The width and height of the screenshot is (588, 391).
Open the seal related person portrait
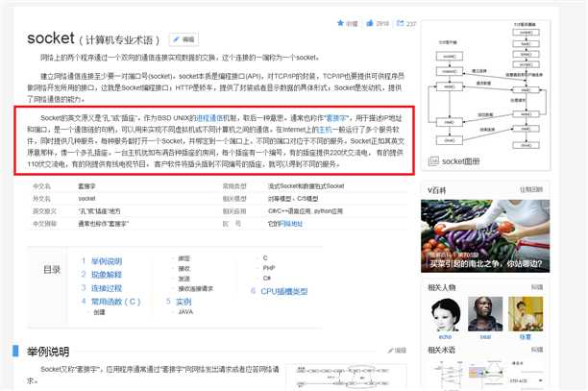pos(485,314)
